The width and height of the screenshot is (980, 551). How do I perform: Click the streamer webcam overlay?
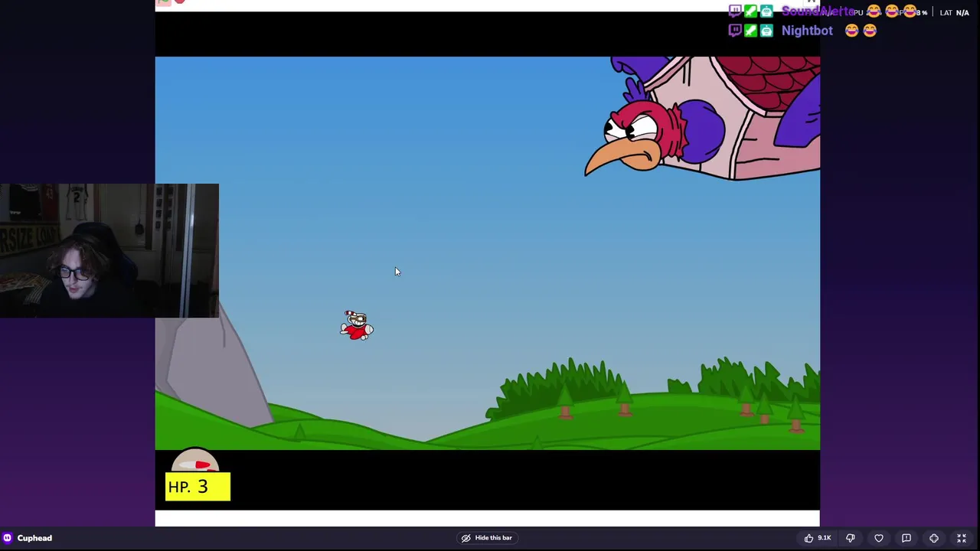(109, 250)
